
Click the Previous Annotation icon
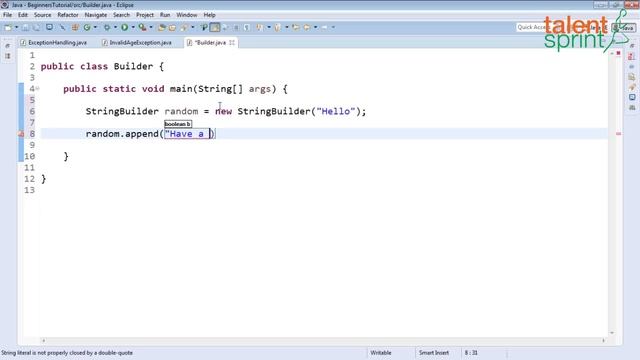tap(278, 27)
